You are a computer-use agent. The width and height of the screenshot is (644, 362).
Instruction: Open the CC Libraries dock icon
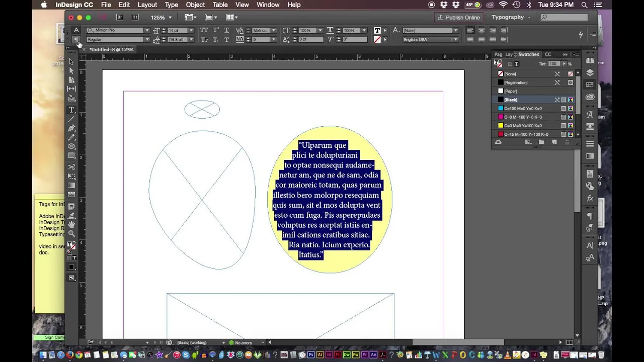coord(590,97)
